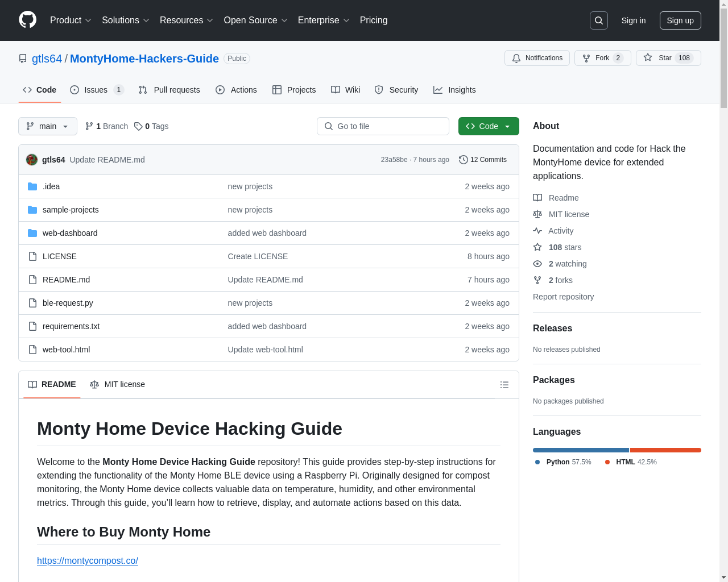Click the Go to file search field
Image resolution: width=728 pixels, height=582 pixels.
[x=383, y=126]
